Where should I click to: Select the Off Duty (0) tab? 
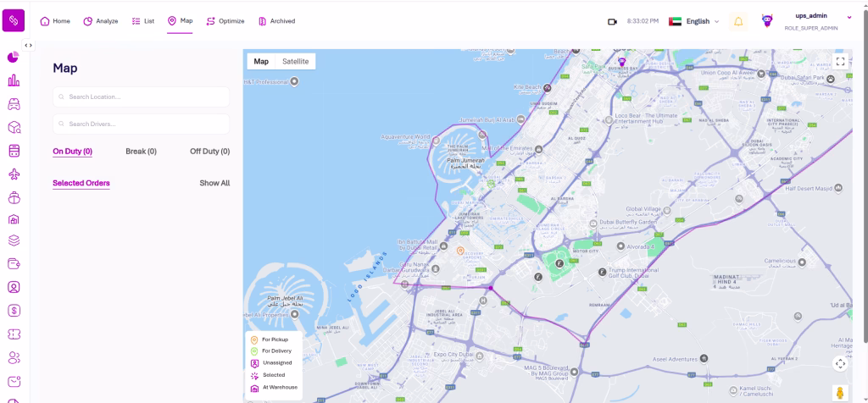pyautogui.click(x=210, y=152)
